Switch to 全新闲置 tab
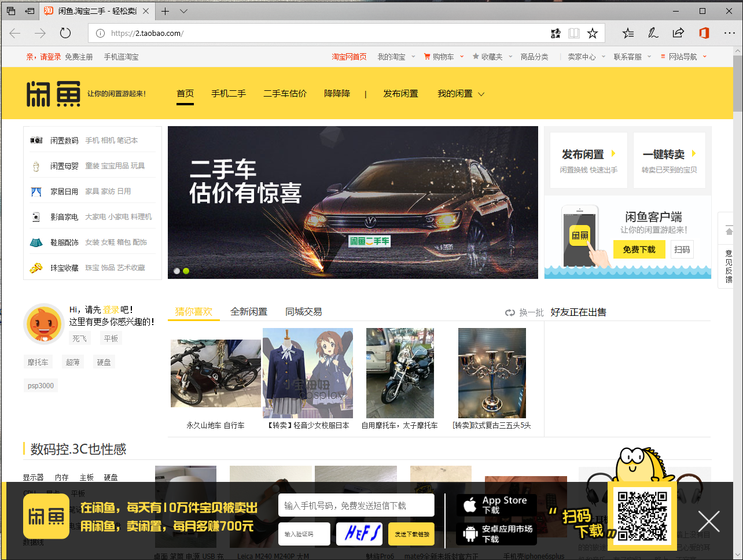This screenshot has width=743, height=560. [x=249, y=312]
